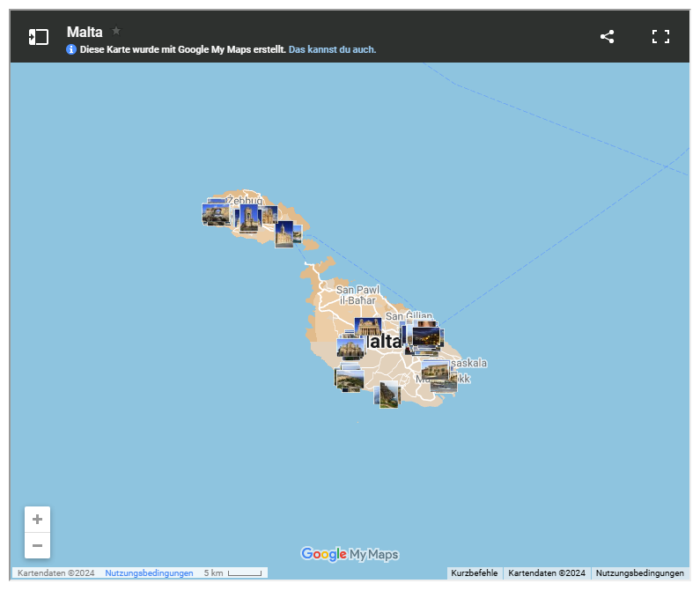
Task: Open the night harbor photo near San Ġiljan
Action: coord(428,337)
